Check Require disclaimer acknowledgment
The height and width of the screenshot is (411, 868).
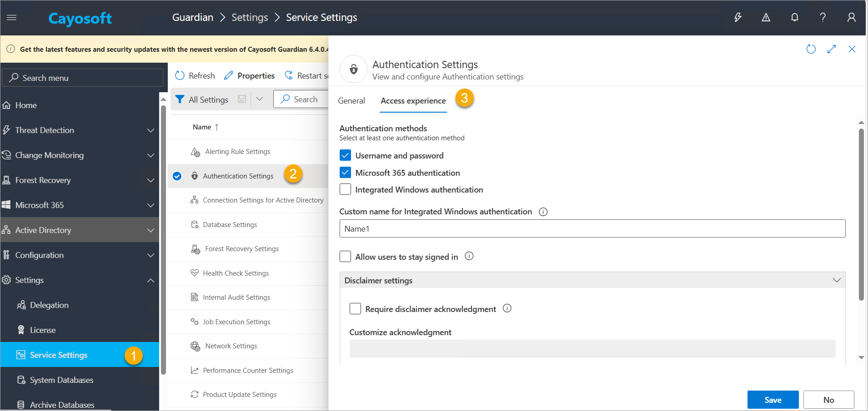pyautogui.click(x=355, y=309)
